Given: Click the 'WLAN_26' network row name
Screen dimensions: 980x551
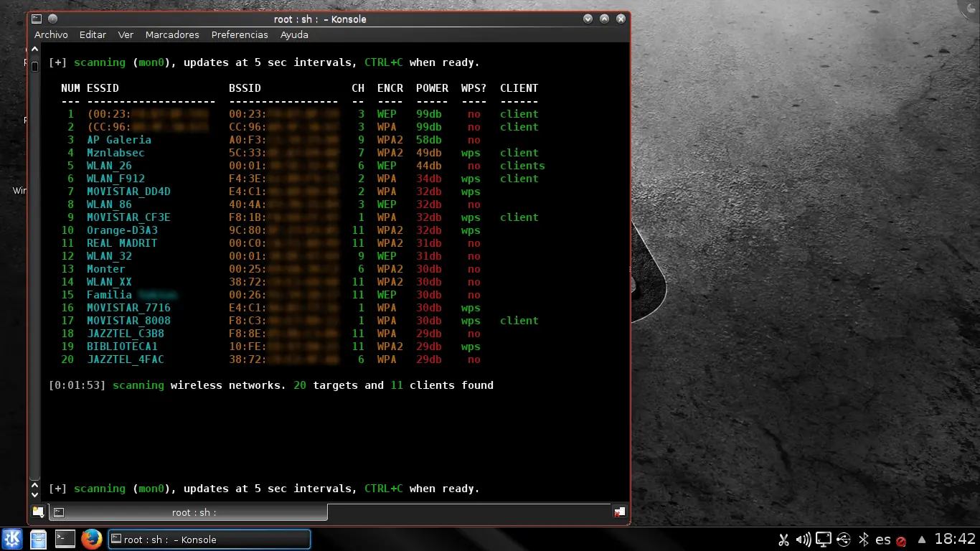Looking at the screenshot, I should (x=109, y=166).
